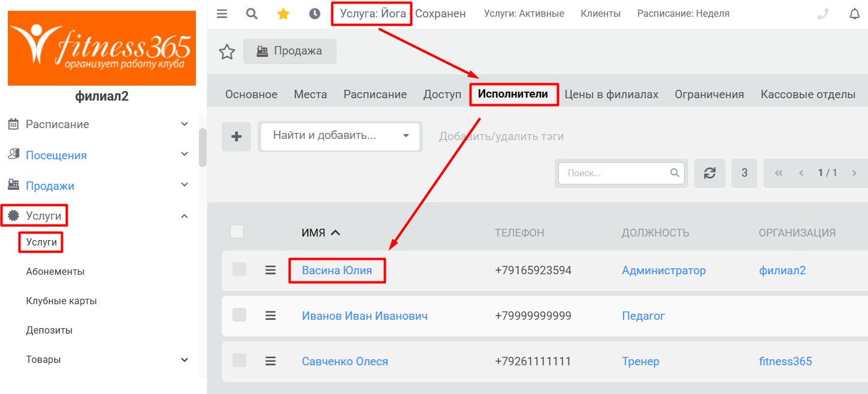Focus the Поиск search field
This screenshot has width=868, height=394.
coord(621,173)
